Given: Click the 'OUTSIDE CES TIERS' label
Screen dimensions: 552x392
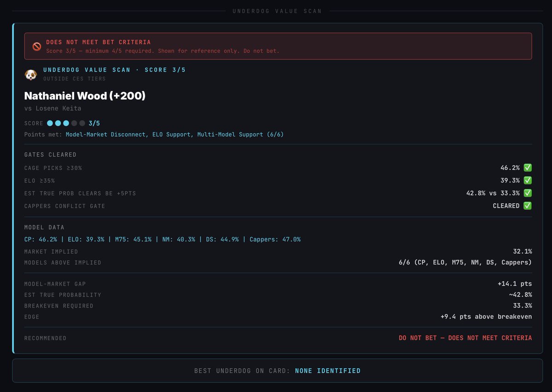Looking at the screenshot, I should point(74,79).
